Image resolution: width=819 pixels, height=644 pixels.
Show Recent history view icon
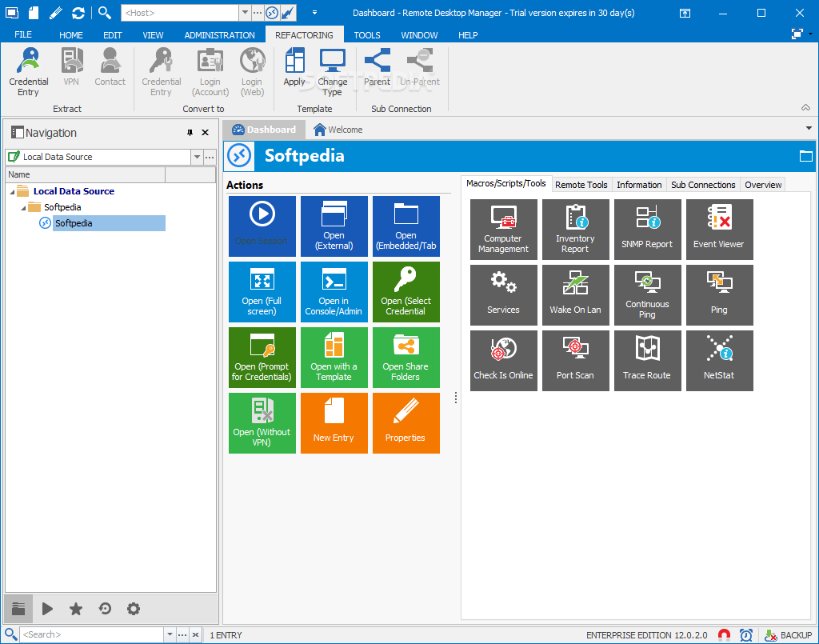point(105,609)
